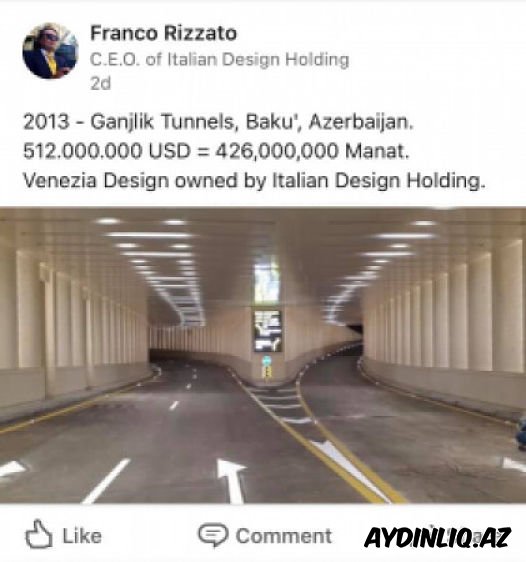
Task: Click the C.E.O. of Italian Design Holding headline
Action: coord(219,59)
